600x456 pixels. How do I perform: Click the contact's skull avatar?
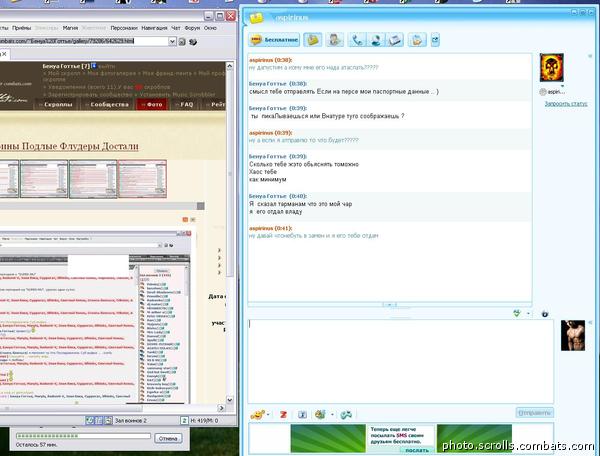click(551, 68)
